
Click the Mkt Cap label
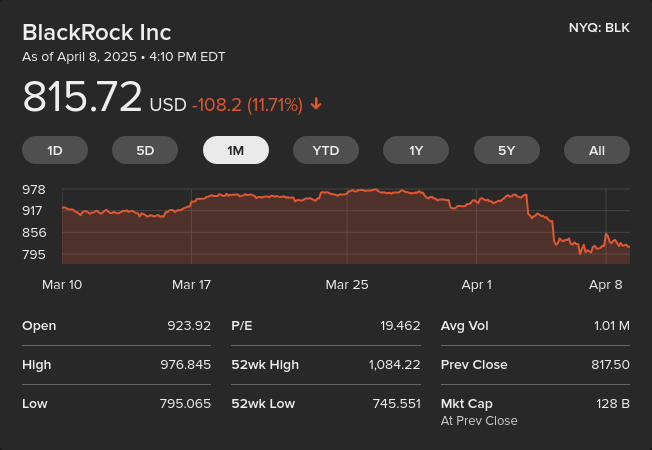(x=467, y=404)
